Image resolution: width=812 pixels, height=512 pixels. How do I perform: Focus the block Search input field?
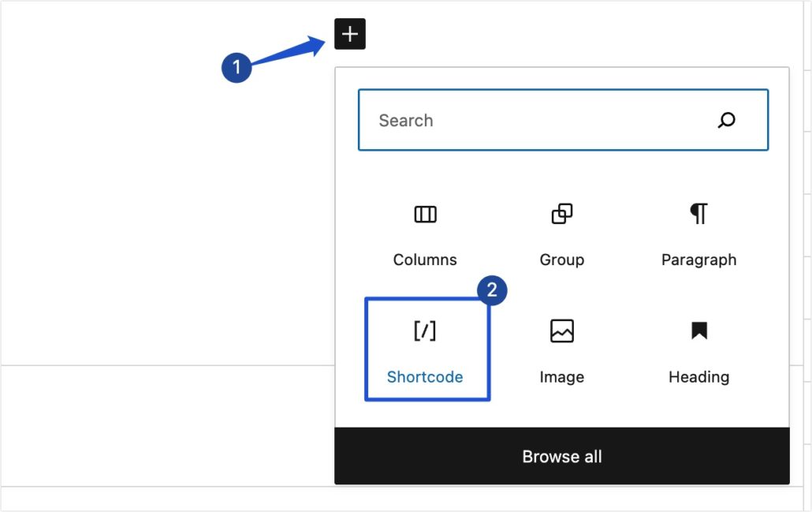[563, 120]
